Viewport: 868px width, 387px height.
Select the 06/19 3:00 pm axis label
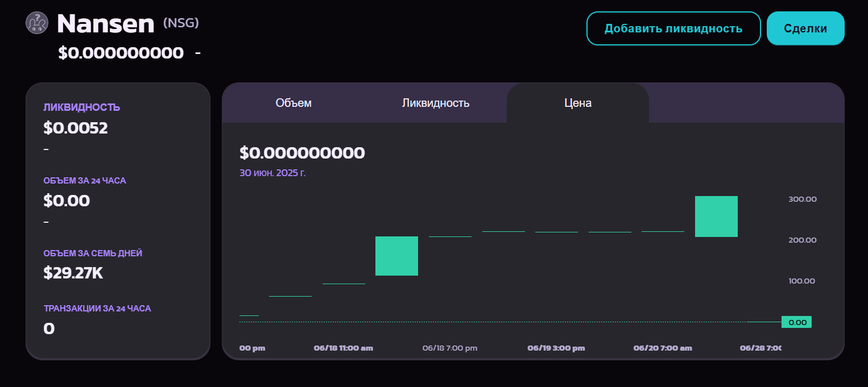pos(556,348)
